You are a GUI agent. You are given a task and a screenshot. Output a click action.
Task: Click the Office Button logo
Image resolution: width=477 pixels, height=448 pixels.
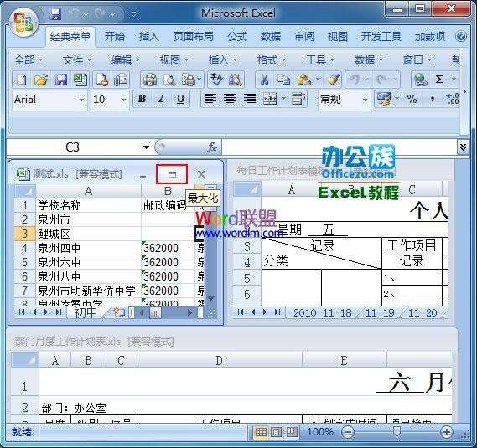point(23,22)
